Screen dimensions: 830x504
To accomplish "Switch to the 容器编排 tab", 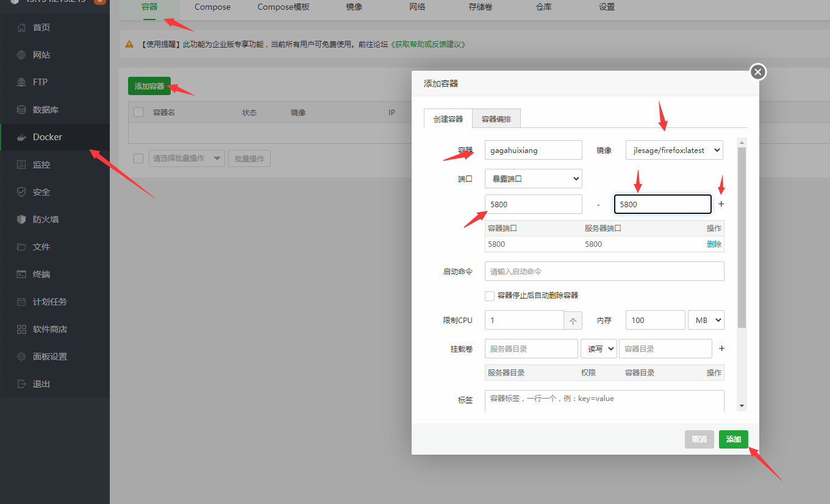I will click(x=496, y=119).
